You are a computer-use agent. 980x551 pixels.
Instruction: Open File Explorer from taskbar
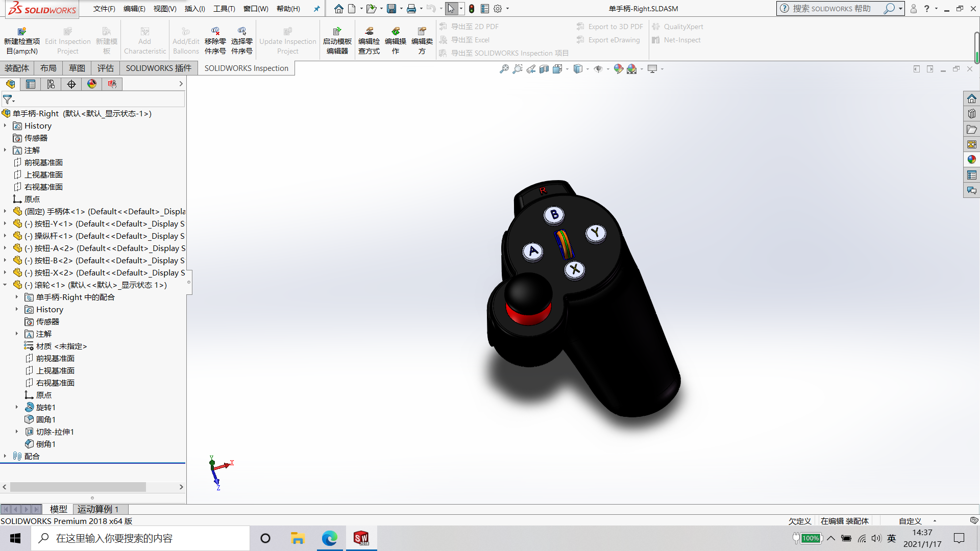[298, 538]
